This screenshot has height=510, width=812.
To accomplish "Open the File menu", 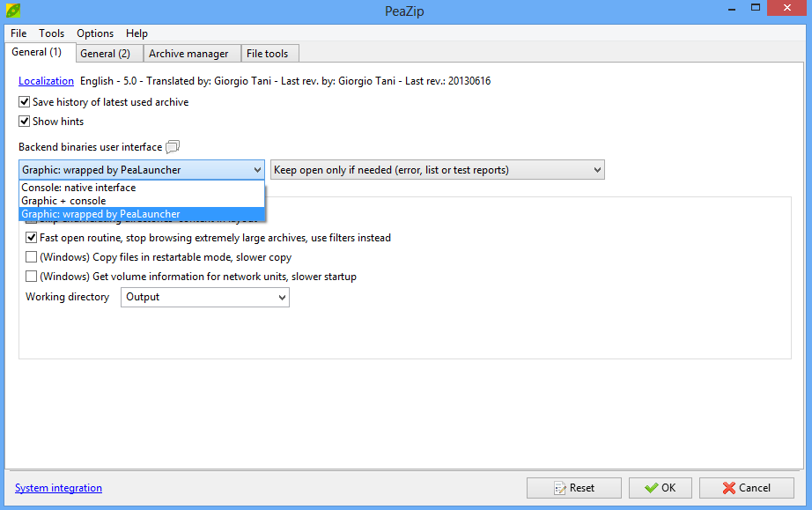I will pos(18,33).
